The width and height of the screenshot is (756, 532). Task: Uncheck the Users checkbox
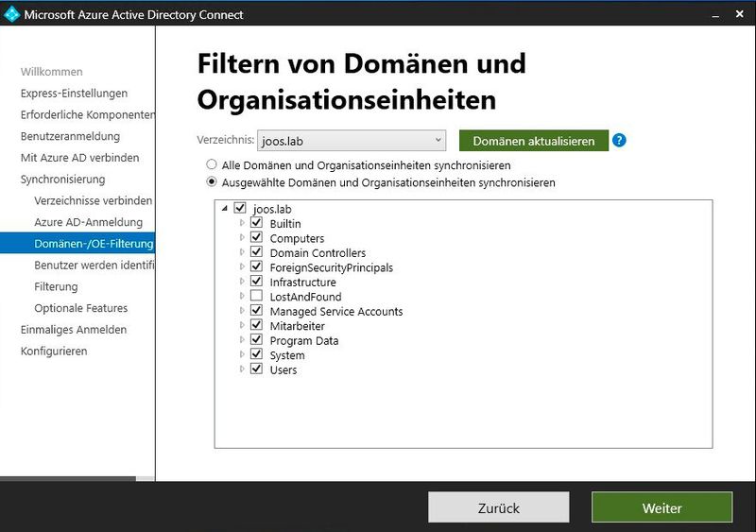256,369
